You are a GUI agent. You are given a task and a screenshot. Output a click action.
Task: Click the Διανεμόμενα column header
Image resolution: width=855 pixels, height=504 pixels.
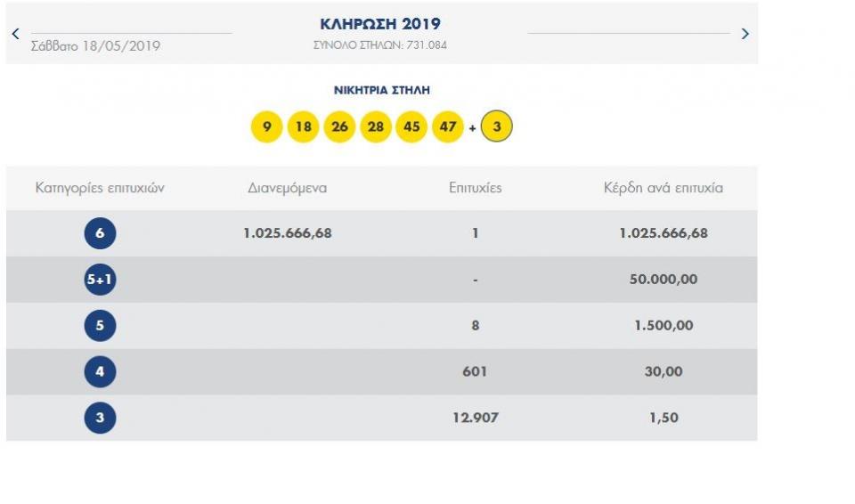click(288, 188)
